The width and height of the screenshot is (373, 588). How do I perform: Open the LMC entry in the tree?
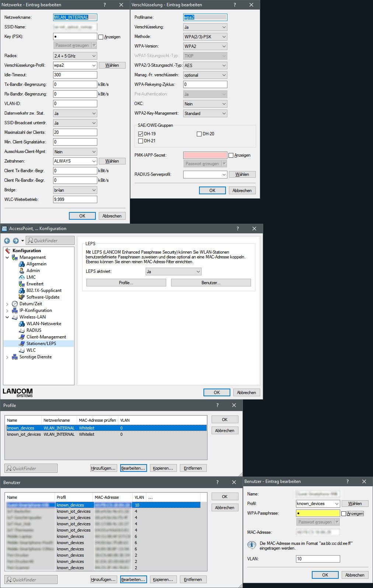tap(31, 277)
